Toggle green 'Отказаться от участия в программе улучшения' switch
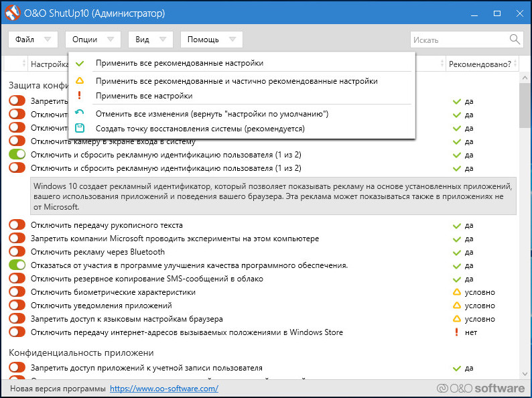This screenshot has height=398, width=532. tap(17, 265)
